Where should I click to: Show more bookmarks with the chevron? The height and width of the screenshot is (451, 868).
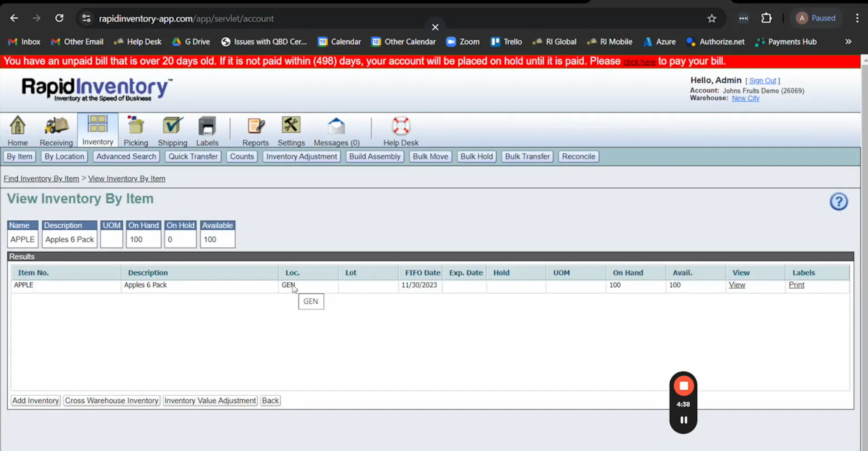coord(848,42)
